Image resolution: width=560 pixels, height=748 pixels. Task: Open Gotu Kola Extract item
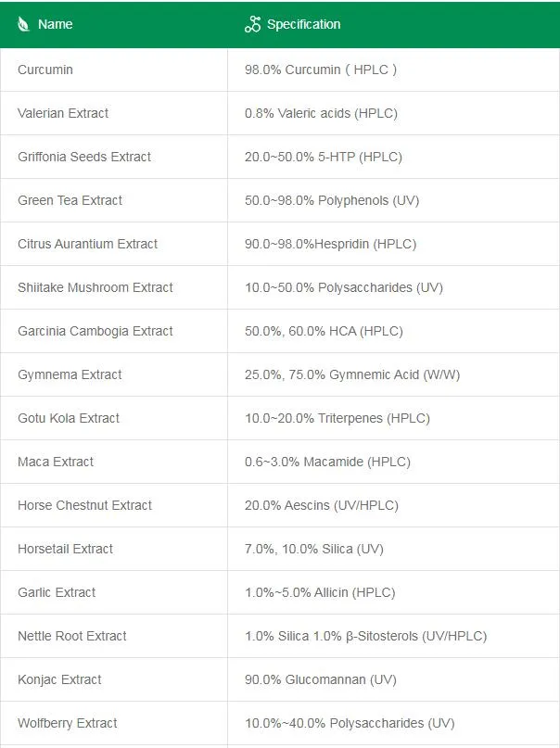(69, 418)
